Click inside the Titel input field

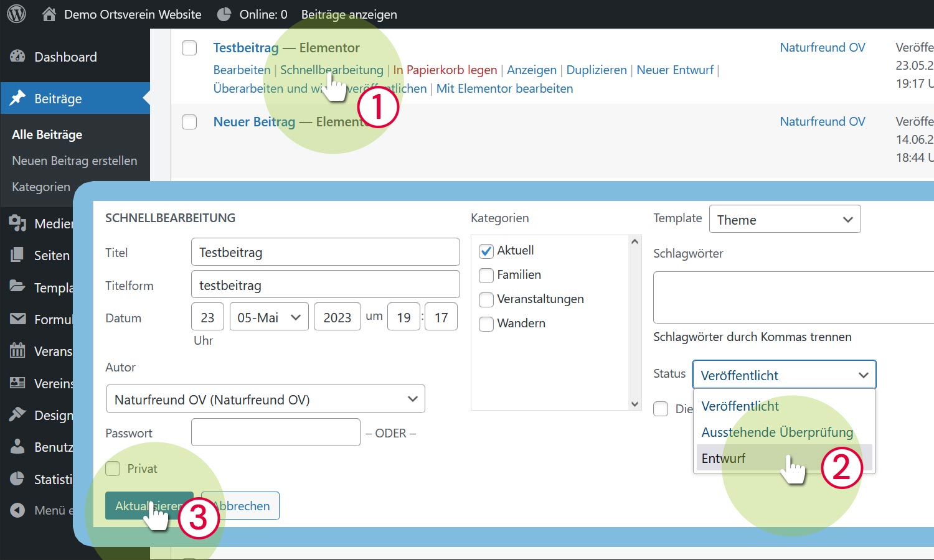coord(325,251)
